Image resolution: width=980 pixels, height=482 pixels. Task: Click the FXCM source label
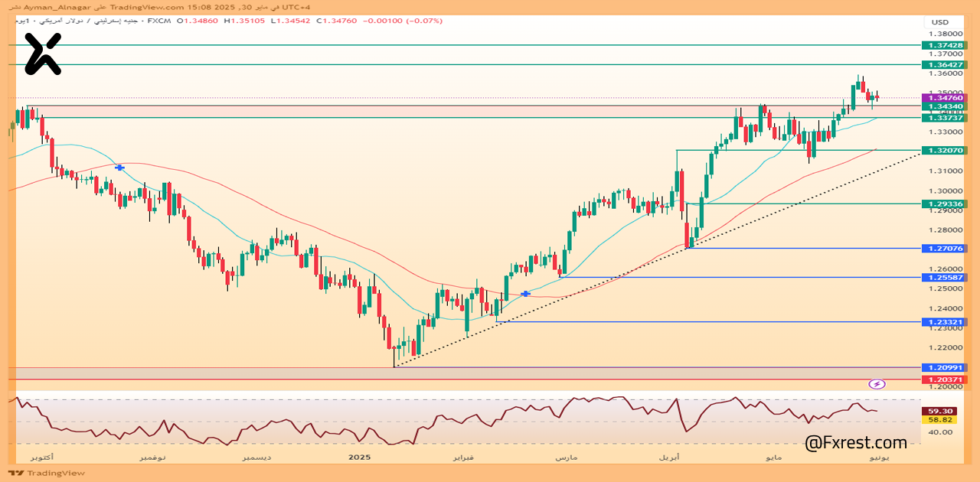point(158,21)
